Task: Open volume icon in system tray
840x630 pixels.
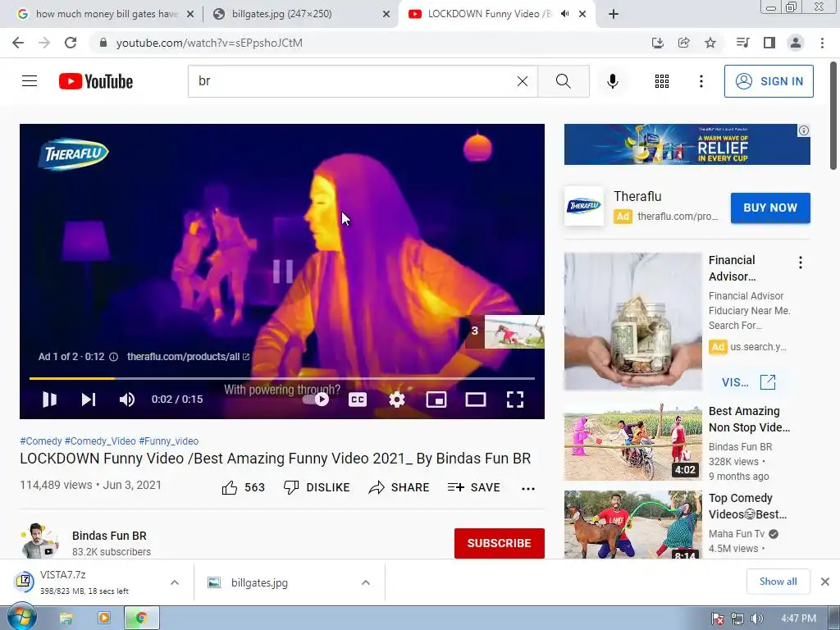Action: coord(756,619)
